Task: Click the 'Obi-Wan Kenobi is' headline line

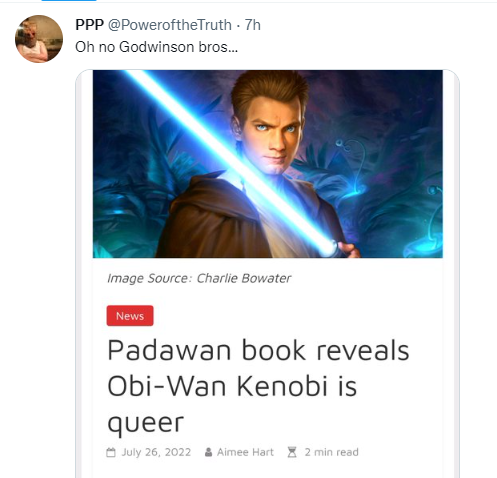Action: 232,386
